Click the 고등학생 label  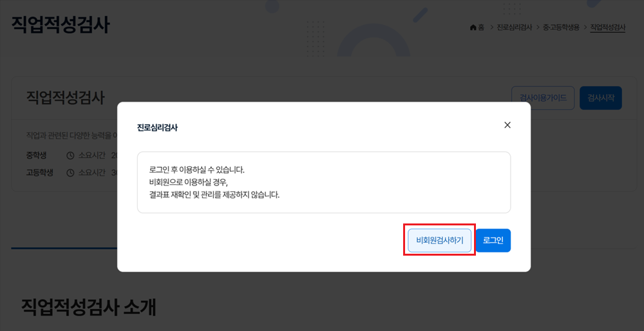(39, 173)
